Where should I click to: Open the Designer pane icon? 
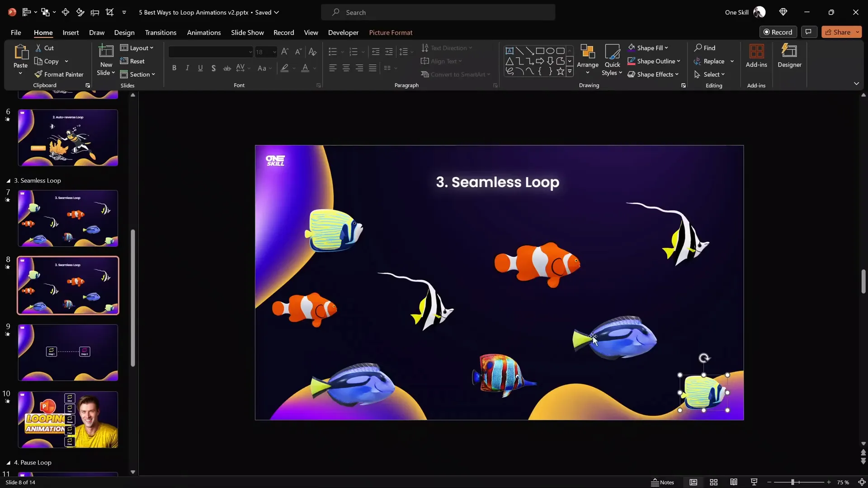point(789,51)
